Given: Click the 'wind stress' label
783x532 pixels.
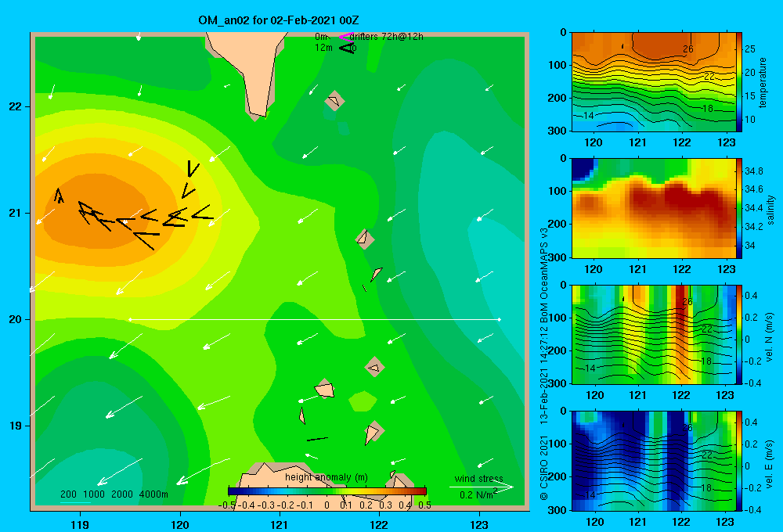Looking at the screenshot, I should pos(479,478).
